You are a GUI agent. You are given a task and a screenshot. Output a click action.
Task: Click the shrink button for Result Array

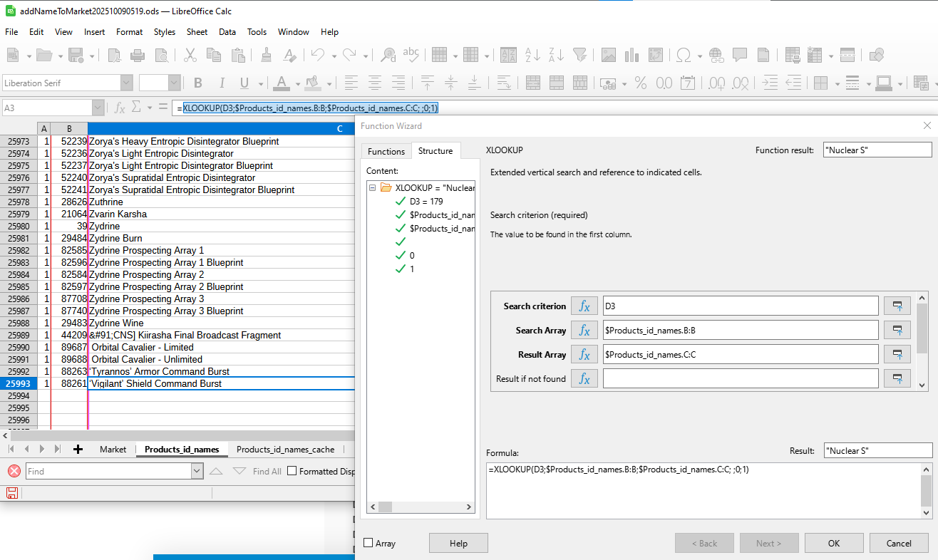click(897, 355)
